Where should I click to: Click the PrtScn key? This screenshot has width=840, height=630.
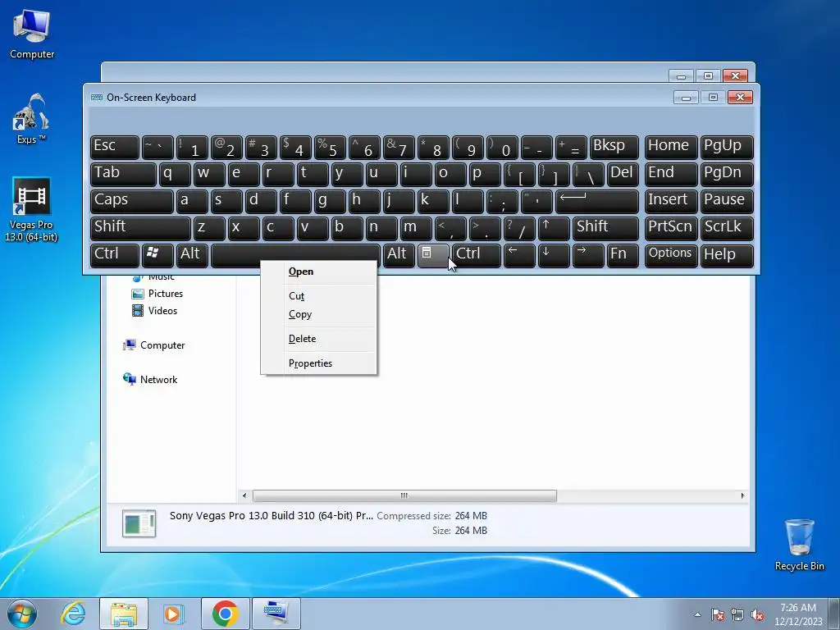[x=671, y=227]
